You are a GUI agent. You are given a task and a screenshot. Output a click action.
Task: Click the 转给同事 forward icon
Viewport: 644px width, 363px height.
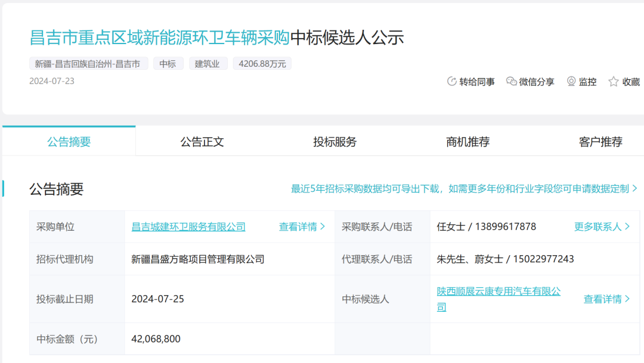452,81
